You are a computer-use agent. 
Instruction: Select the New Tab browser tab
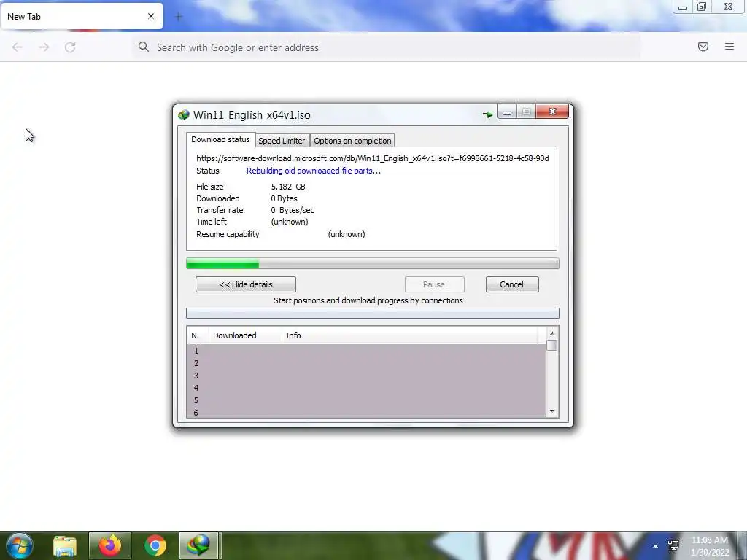click(82, 16)
